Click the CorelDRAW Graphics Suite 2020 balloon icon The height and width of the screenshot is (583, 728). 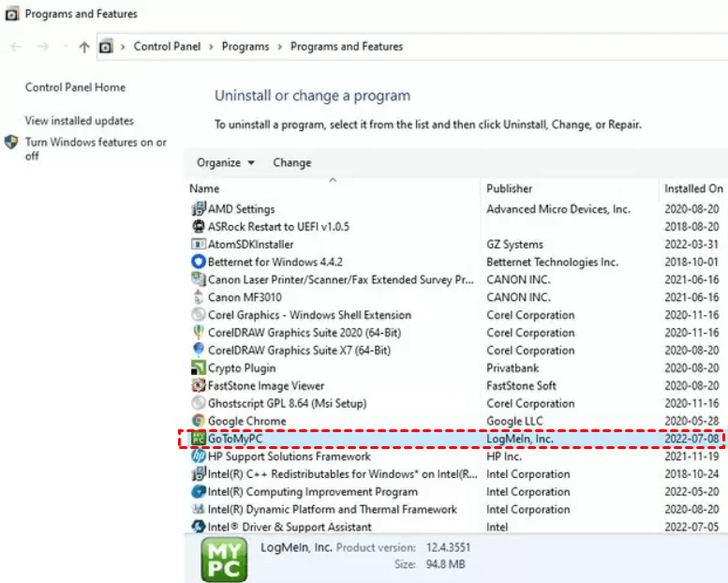pyautogui.click(x=199, y=332)
